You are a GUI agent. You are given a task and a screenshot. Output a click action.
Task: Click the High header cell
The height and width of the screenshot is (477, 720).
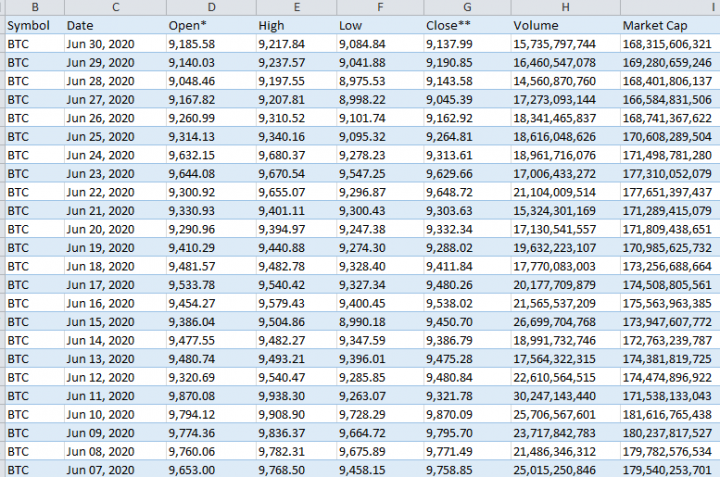(x=297, y=25)
